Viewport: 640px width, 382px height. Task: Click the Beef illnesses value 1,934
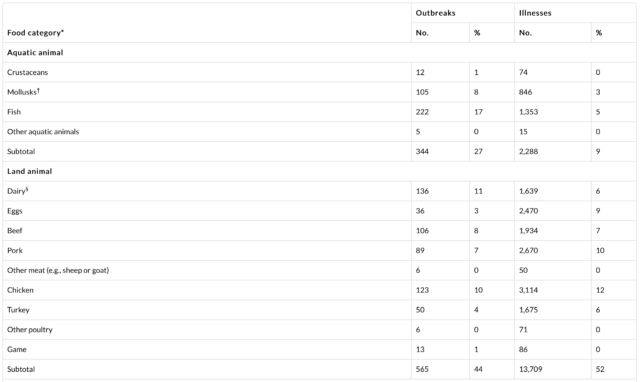pos(528,231)
